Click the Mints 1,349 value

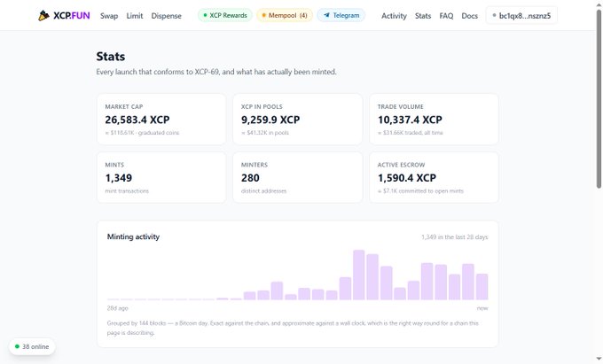pyautogui.click(x=119, y=178)
